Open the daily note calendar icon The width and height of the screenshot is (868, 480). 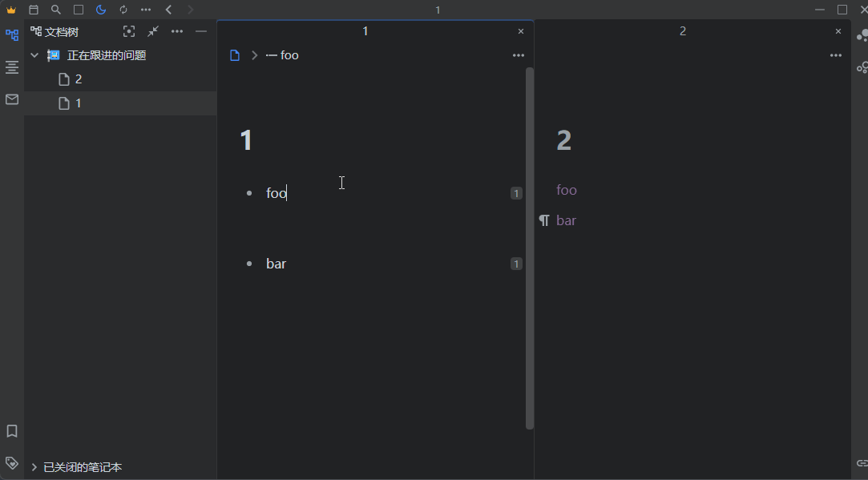click(34, 10)
